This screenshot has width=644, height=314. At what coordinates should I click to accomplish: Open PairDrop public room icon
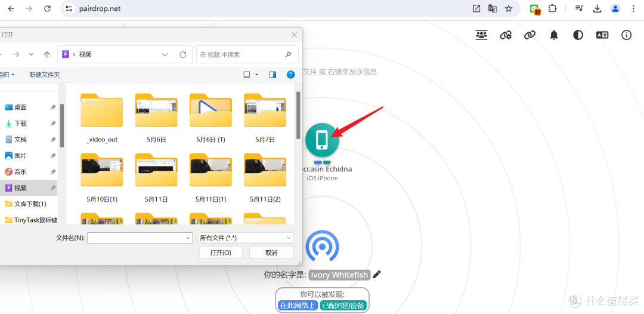coord(481,35)
